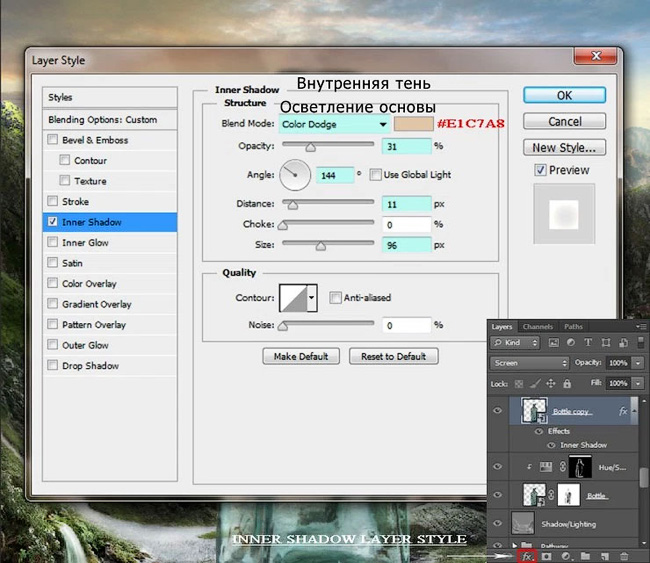
Task: Create a new group folder icon
Action: click(x=585, y=556)
